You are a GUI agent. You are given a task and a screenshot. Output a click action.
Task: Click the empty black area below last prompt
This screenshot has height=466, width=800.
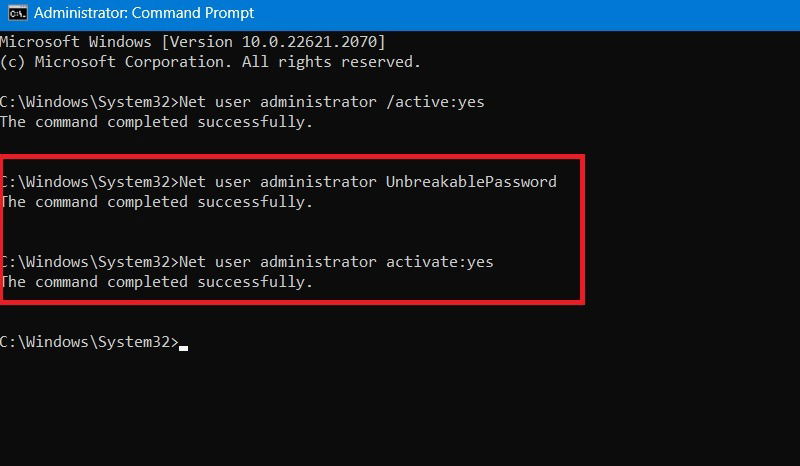(400, 408)
